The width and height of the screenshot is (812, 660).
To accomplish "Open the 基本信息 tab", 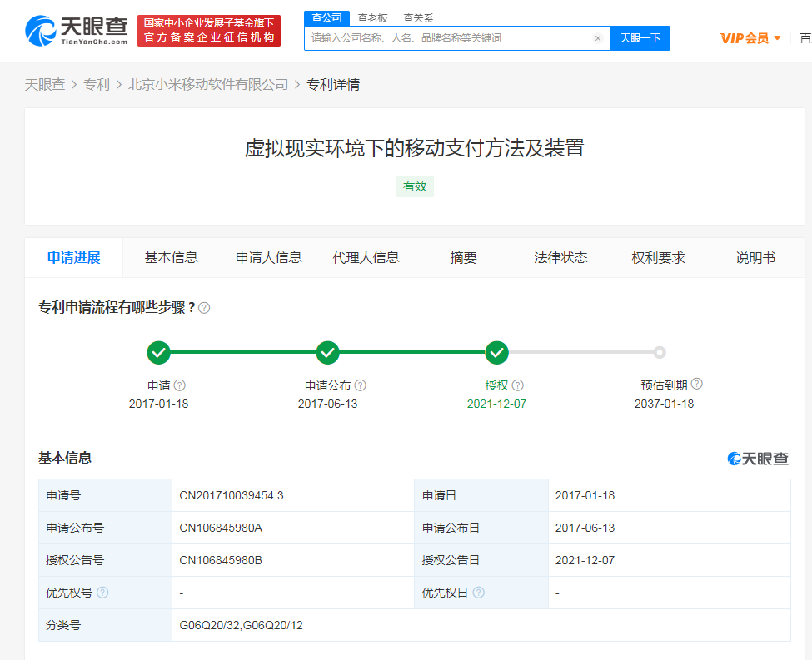I will pyautogui.click(x=171, y=258).
